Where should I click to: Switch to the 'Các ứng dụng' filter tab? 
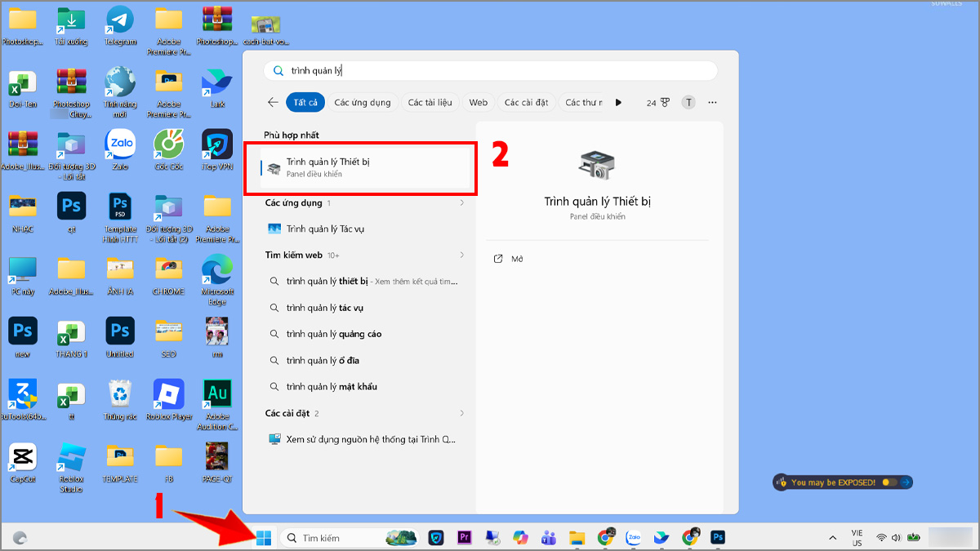[363, 102]
